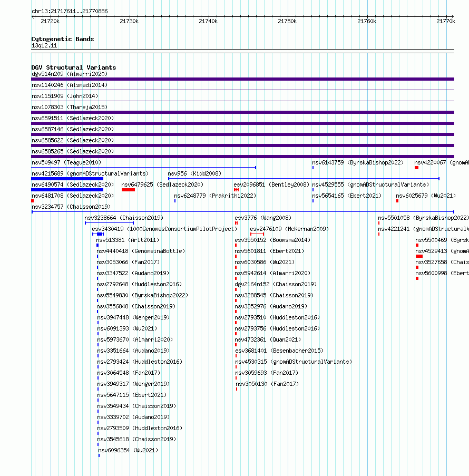Screen dimensions: 469x476
Task: Click the blue nsv3238664 span line
Action: click(109, 223)
